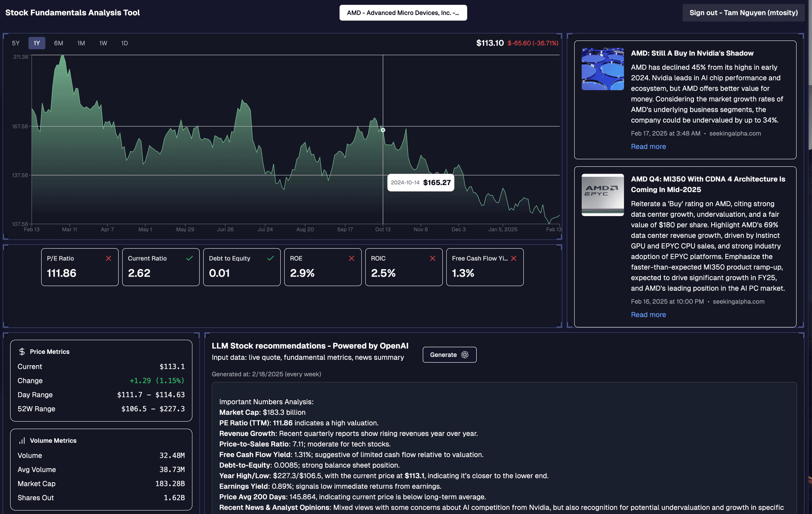
Task: Click the Current price value $113.1
Action: coord(172,367)
